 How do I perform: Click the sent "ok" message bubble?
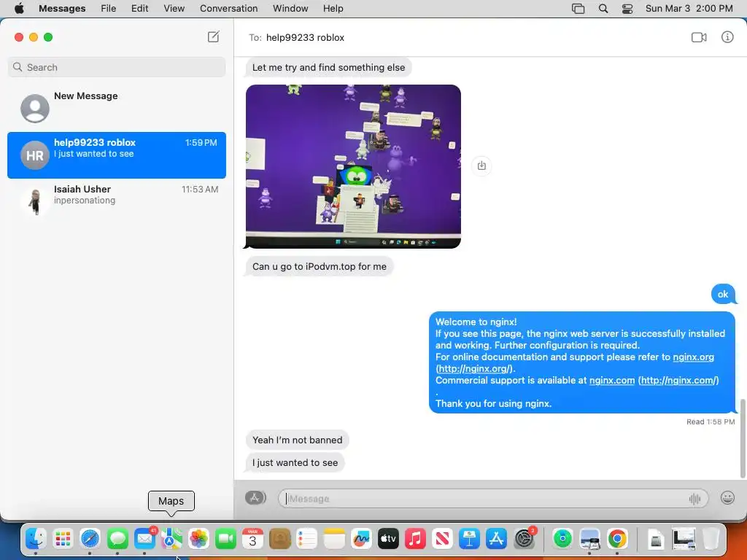point(723,295)
